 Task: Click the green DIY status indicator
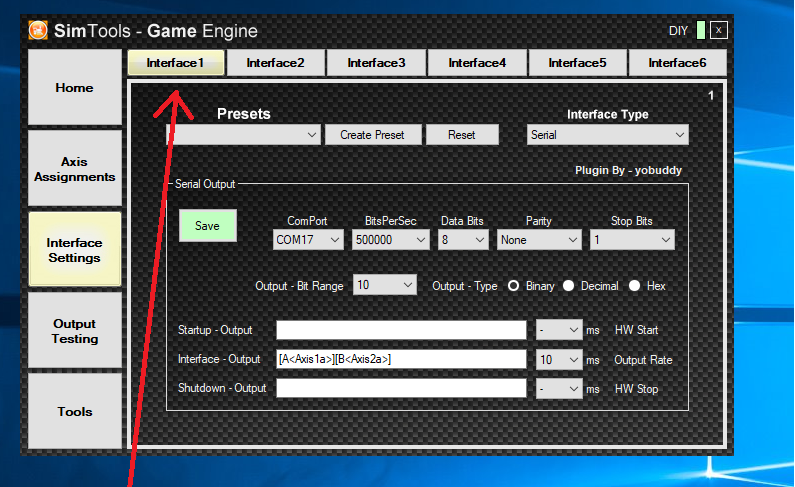tap(701, 30)
